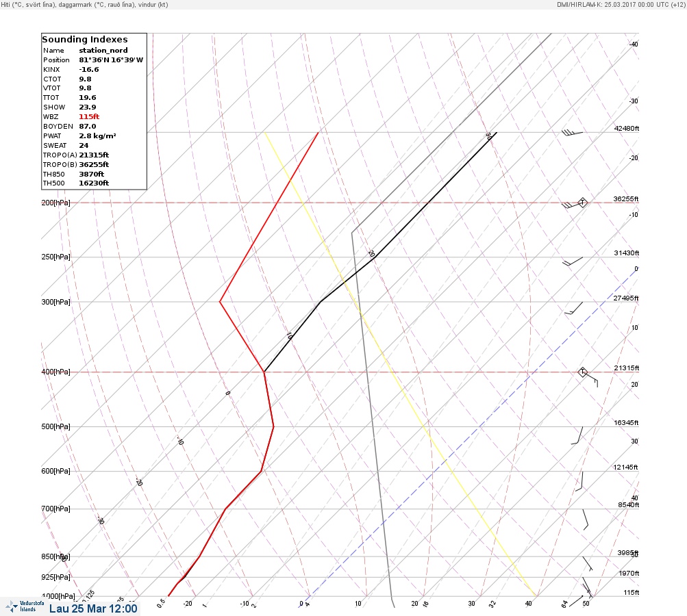The height and width of the screenshot is (616, 687).
Task: Click the 12145ft altitude label
Action: (625, 467)
